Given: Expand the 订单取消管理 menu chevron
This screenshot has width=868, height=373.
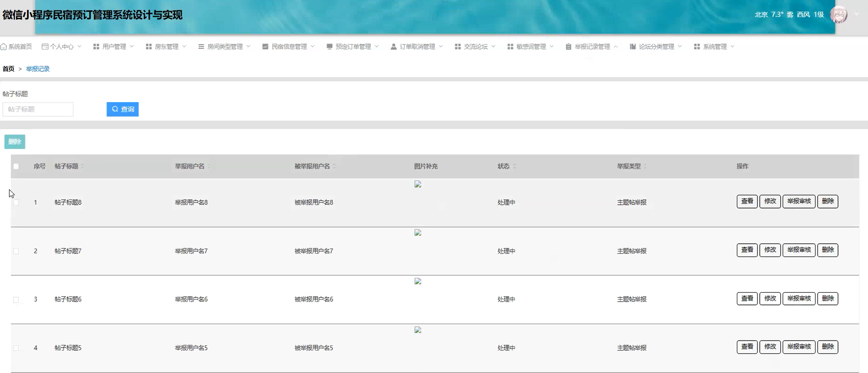Looking at the screenshot, I should [441, 46].
